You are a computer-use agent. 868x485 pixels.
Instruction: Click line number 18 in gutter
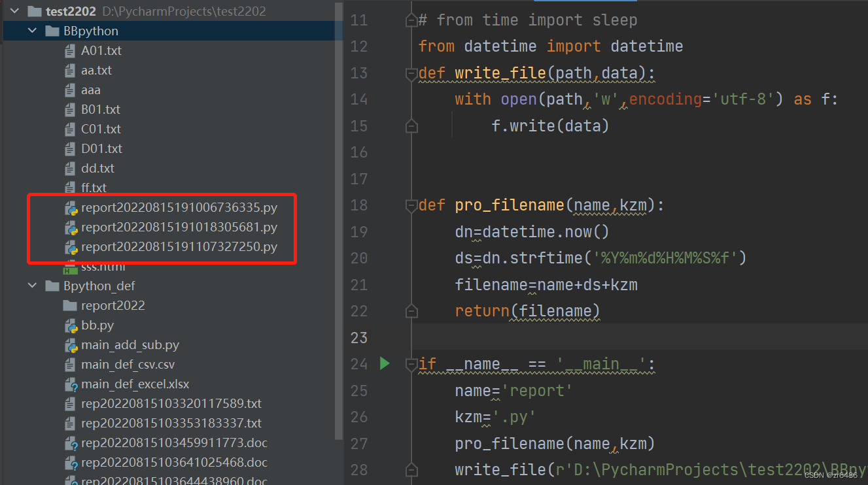click(x=359, y=205)
